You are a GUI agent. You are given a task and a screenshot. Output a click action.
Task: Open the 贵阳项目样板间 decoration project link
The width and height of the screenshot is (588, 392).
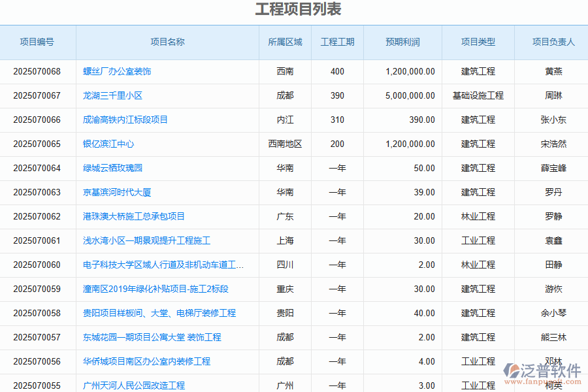(x=159, y=313)
